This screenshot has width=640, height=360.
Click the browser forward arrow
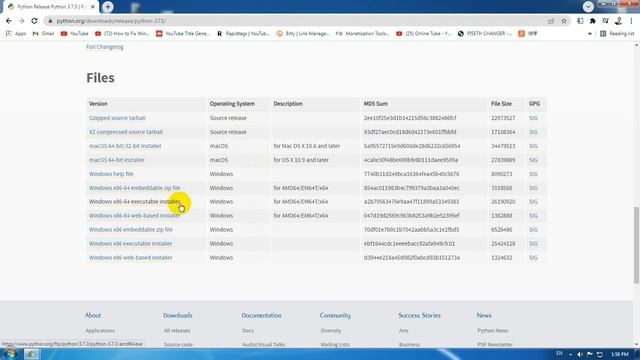tap(22, 21)
